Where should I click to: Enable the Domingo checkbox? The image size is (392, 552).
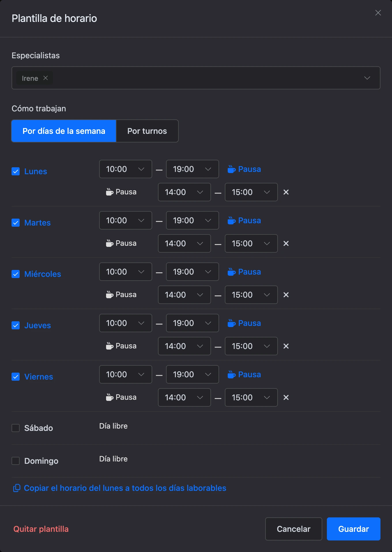point(16,461)
